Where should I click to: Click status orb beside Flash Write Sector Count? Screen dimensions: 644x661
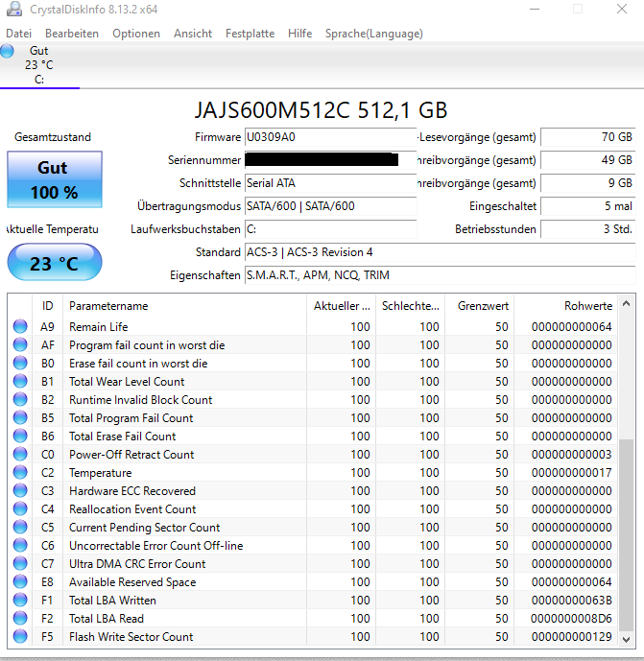20,637
